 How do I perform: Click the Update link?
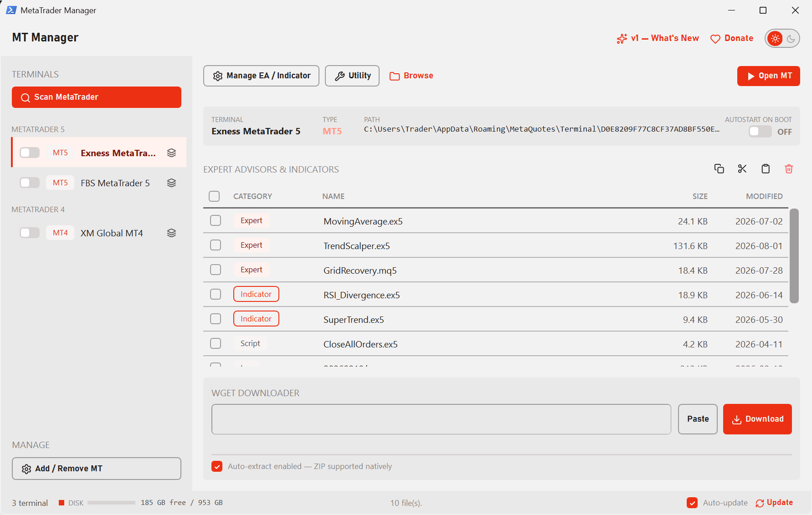tap(774, 503)
